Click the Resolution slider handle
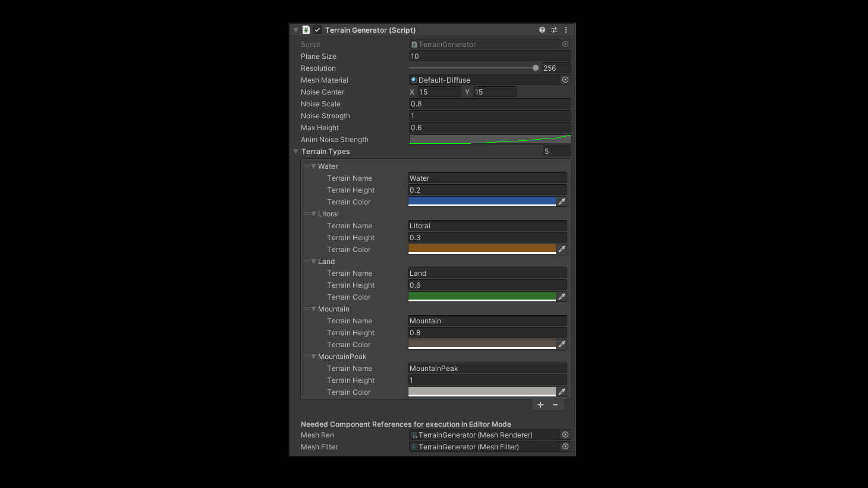Image resolution: width=868 pixels, height=488 pixels. coord(536,68)
